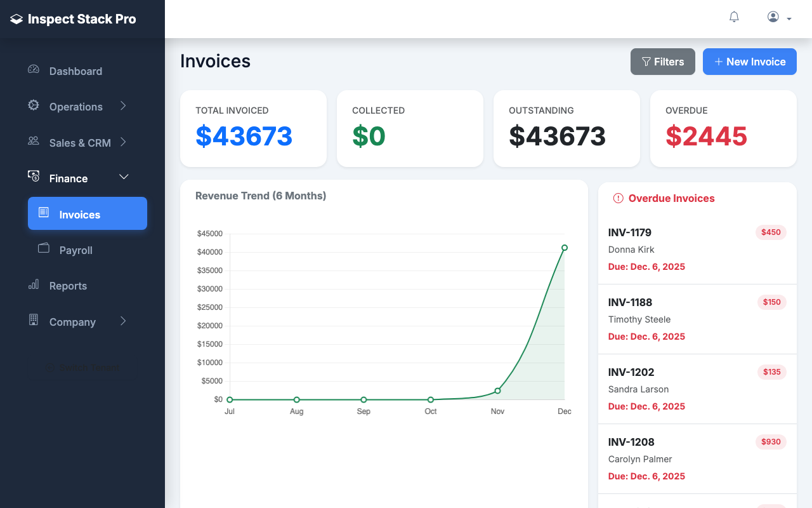Screen dimensions: 812x508
Task: Click the overdue alert icon beside Overdue Invoices
Action: coord(618,198)
